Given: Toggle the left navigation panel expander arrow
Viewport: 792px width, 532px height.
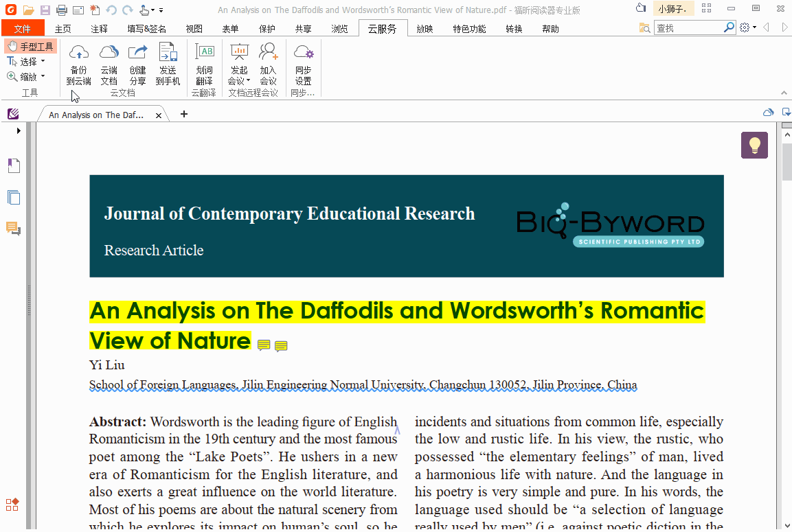Looking at the screenshot, I should click(x=17, y=130).
